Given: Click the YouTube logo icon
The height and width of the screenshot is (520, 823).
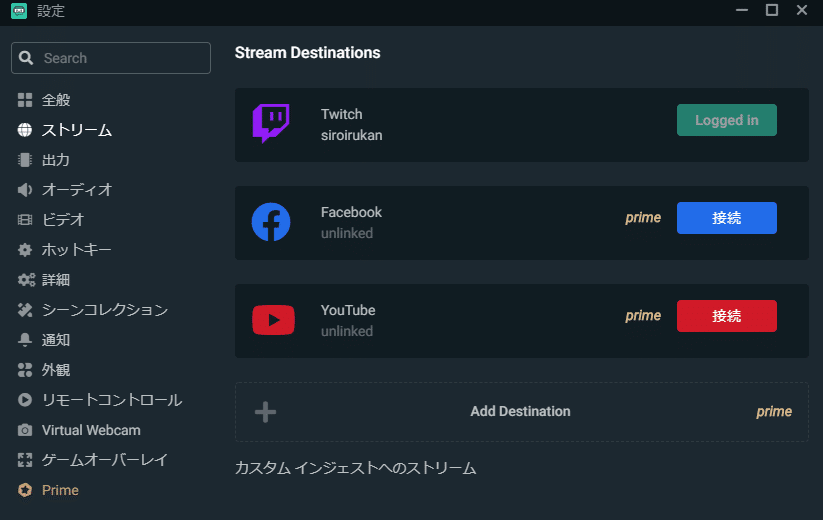Looking at the screenshot, I should pyautogui.click(x=272, y=320).
